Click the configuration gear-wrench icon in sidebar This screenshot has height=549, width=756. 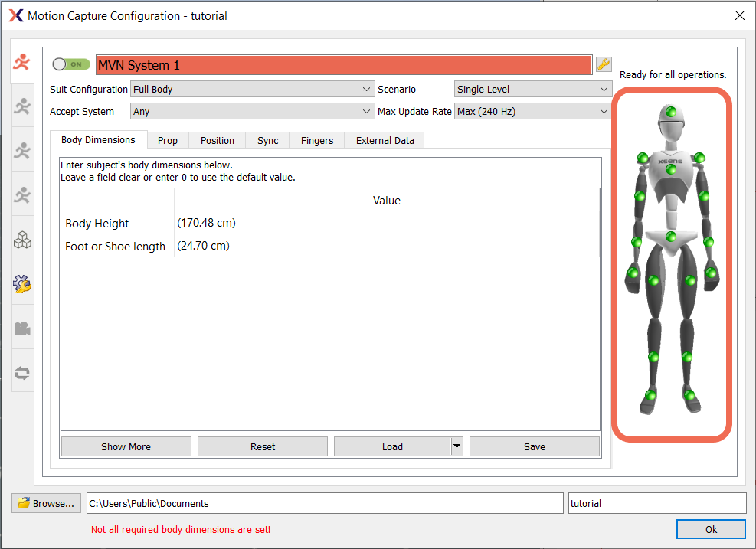coord(22,284)
